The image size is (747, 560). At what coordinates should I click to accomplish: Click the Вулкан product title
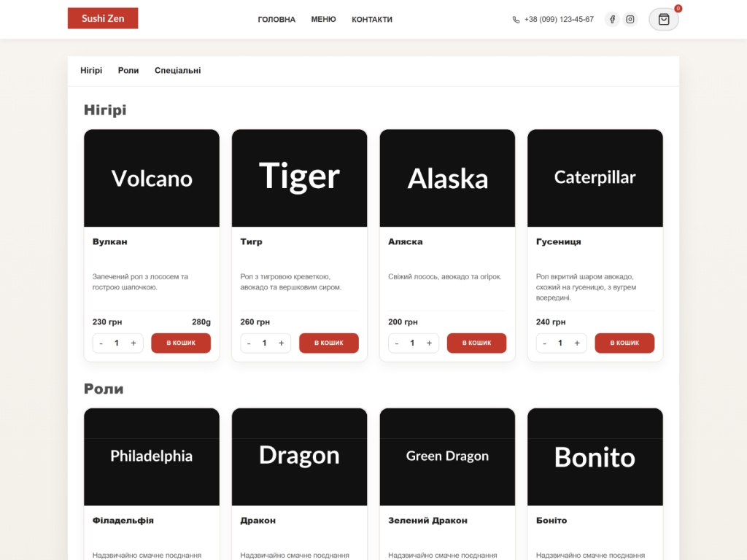pyautogui.click(x=109, y=241)
